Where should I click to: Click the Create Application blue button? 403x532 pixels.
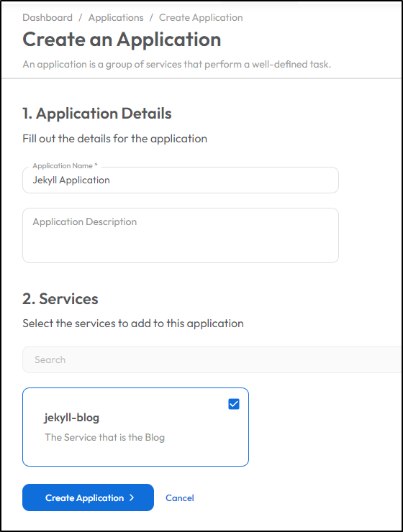[x=88, y=497]
